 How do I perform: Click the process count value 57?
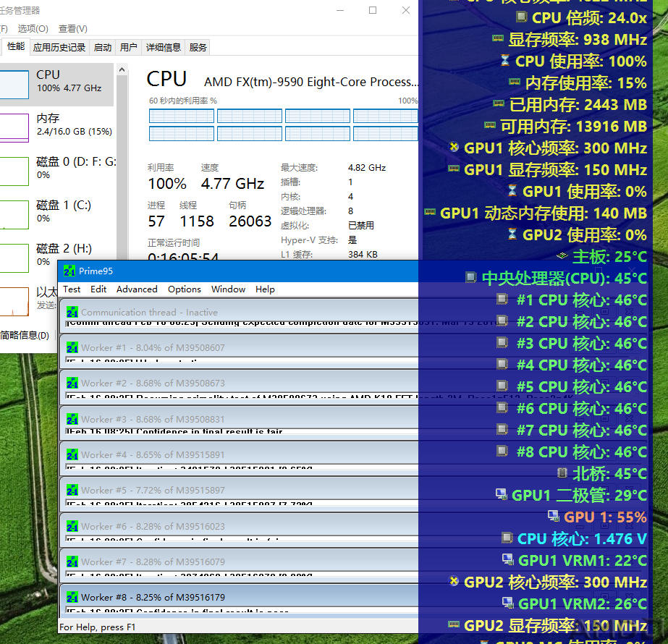point(156,221)
